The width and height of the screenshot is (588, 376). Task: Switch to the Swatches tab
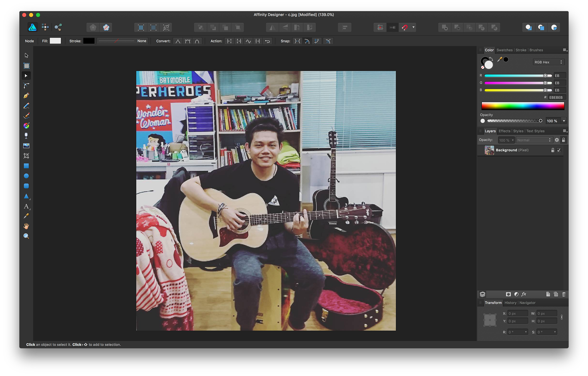tap(504, 50)
